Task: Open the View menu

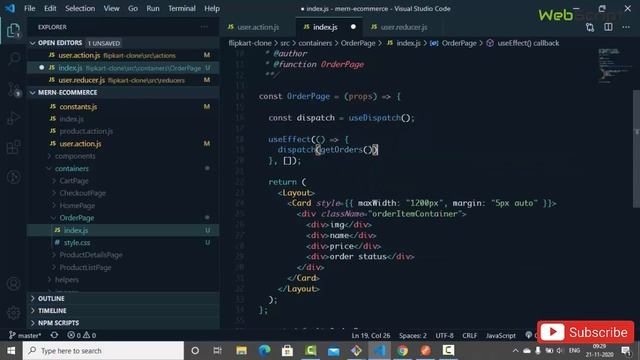Action: pos(111,8)
